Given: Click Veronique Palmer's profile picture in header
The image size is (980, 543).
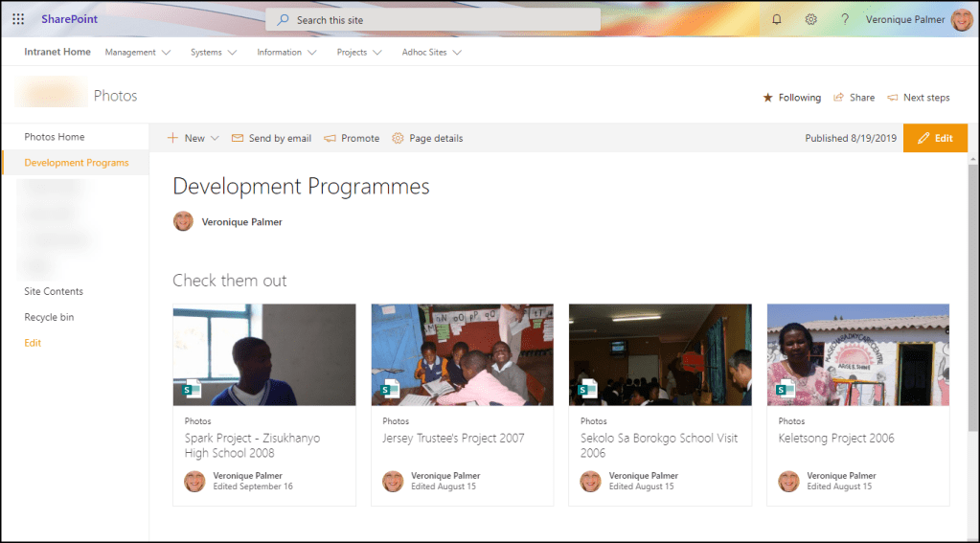Looking at the screenshot, I should coord(961,19).
